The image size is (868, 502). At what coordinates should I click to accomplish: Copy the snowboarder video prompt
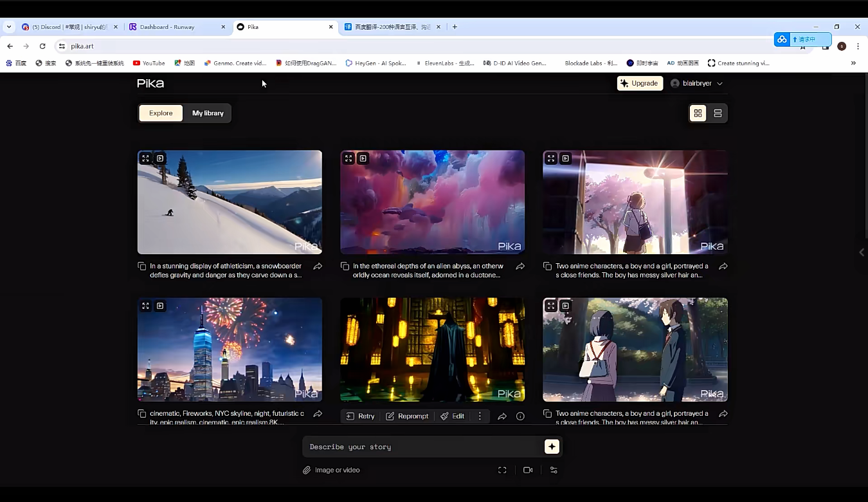[142, 266]
